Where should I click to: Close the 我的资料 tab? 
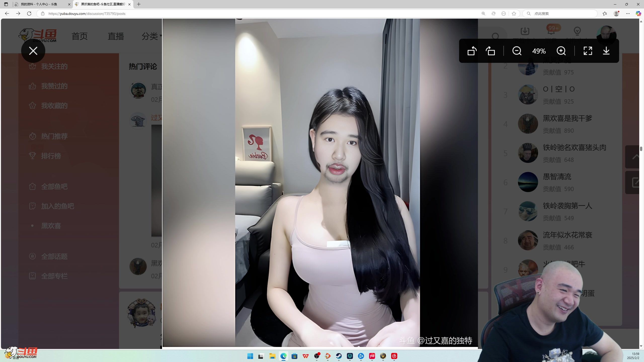pos(69,4)
